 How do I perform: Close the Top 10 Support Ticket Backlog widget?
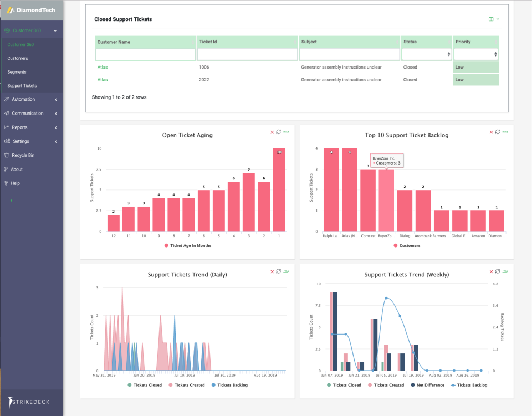coord(492,132)
